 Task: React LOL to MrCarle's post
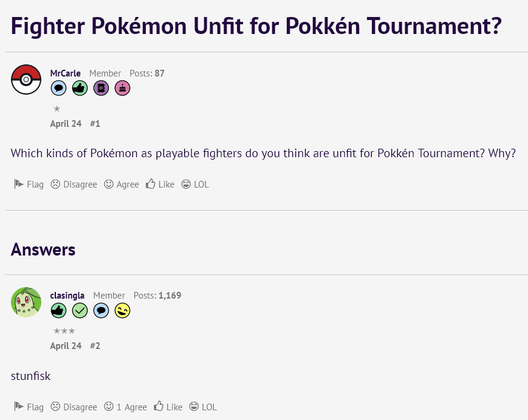(195, 185)
